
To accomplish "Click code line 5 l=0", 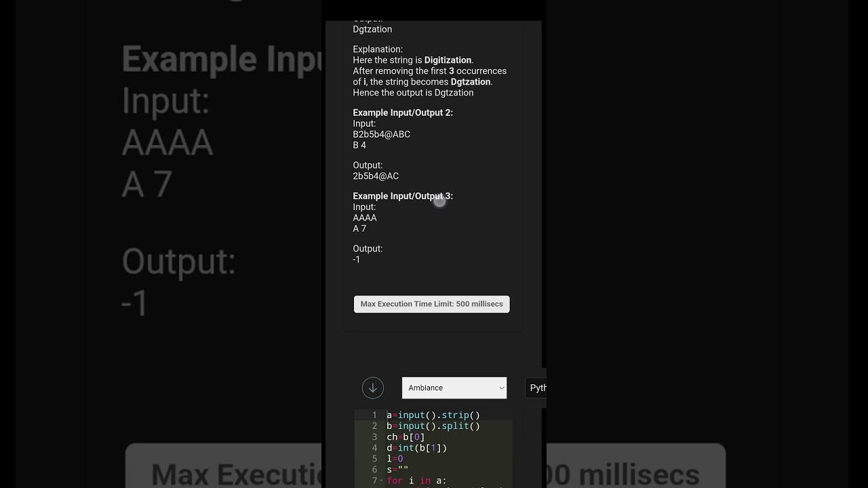I will tap(395, 458).
